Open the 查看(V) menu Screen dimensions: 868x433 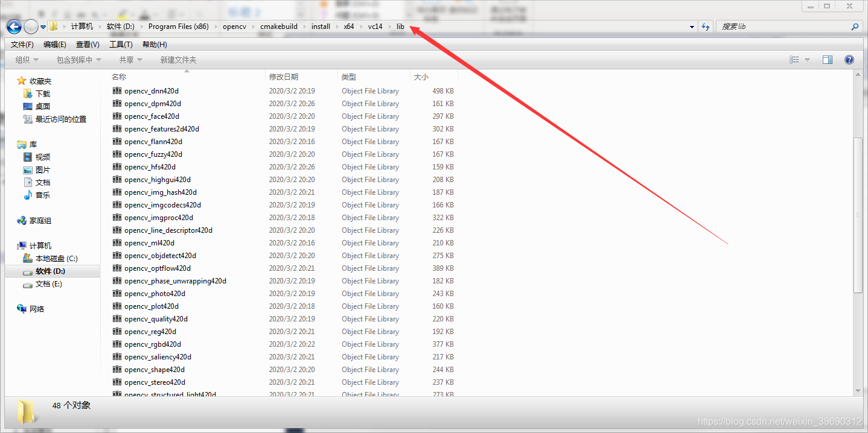(x=88, y=45)
